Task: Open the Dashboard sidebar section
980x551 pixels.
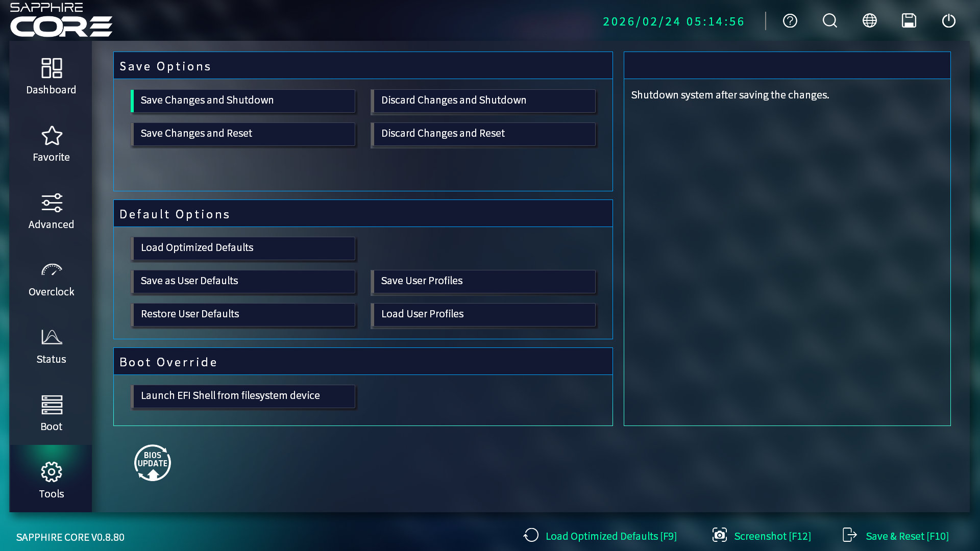Action: point(51,76)
